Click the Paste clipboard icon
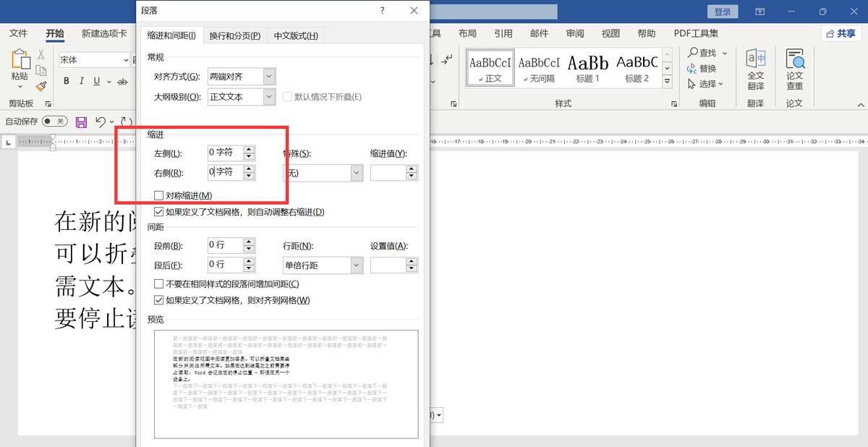Viewport: 868px width, 447px height. tap(20, 60)
